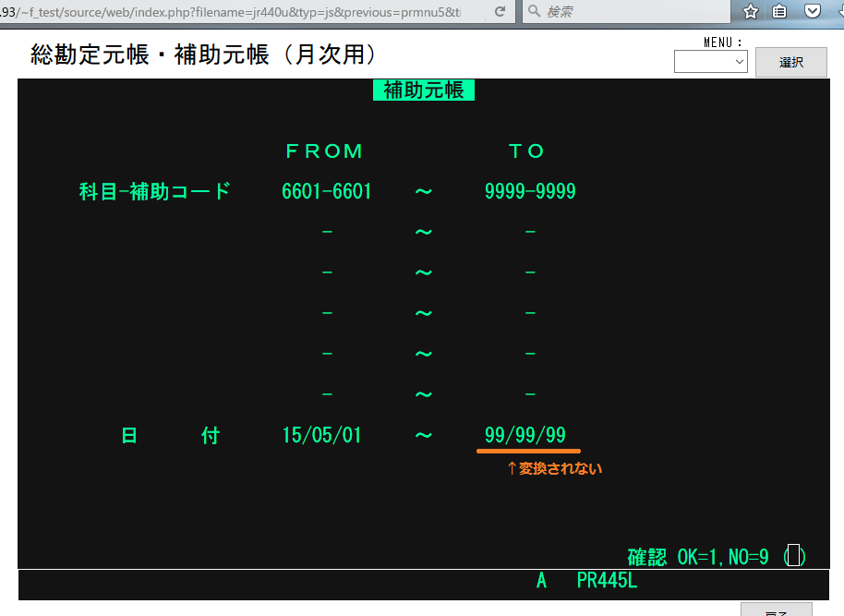
Task: Click the reload page icon
Action: pos(500,11)
